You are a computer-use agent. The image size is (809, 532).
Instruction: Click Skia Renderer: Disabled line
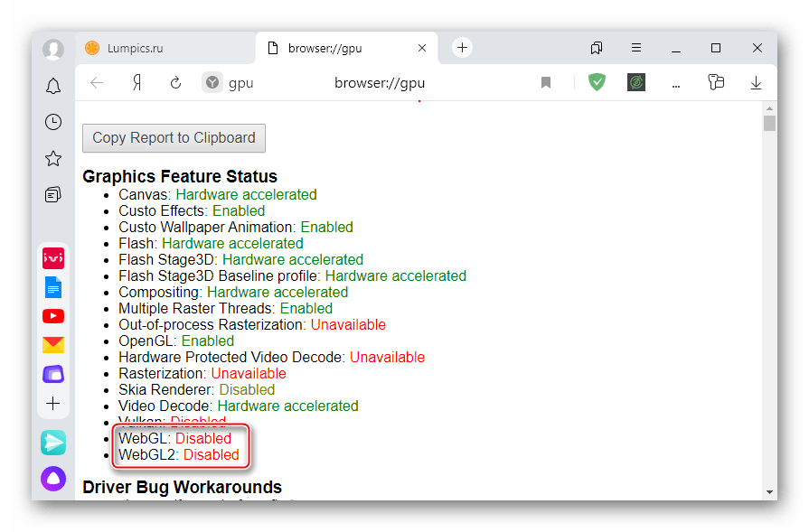click(x=196, y=389)
